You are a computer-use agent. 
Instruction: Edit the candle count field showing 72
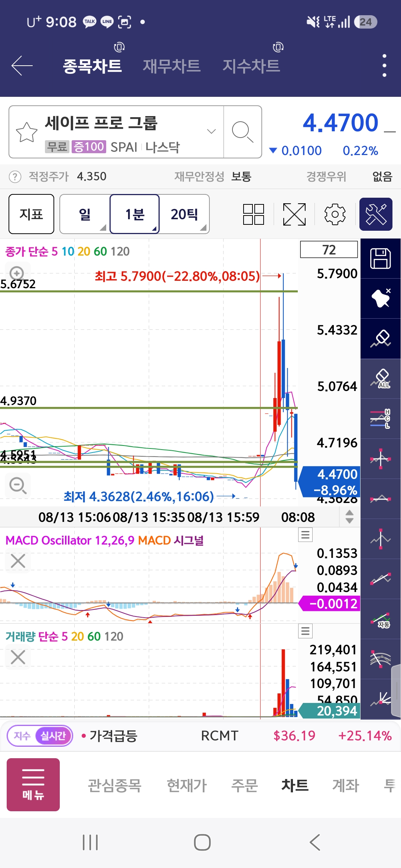pyautogui.click(x=329, y=249)
